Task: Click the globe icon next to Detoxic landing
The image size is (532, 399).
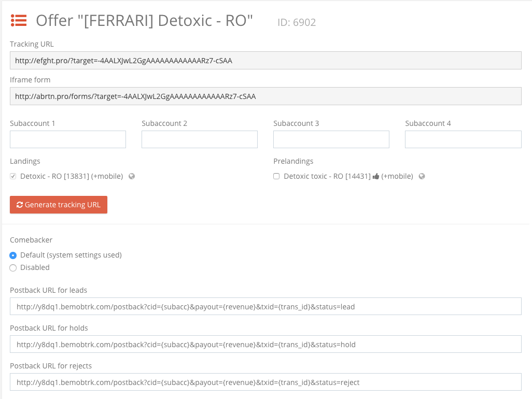Action: 132,176
